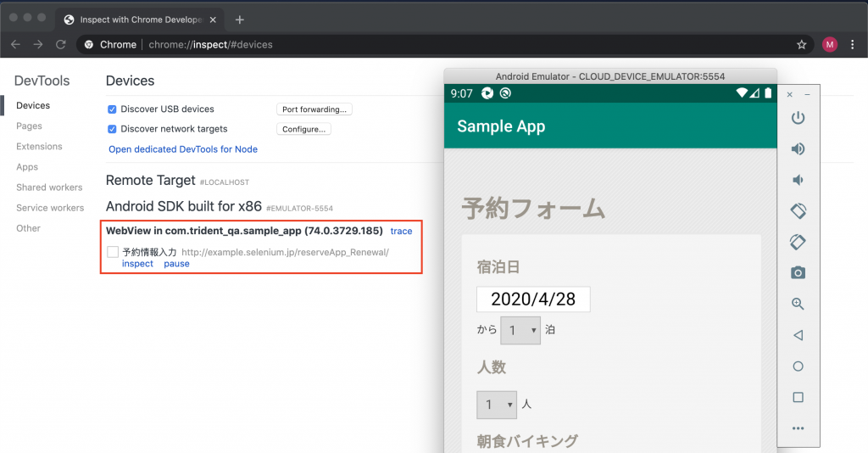Screen dimensions: 868x453
Task: Rotate emulator right icon
Action: [798, 242]
